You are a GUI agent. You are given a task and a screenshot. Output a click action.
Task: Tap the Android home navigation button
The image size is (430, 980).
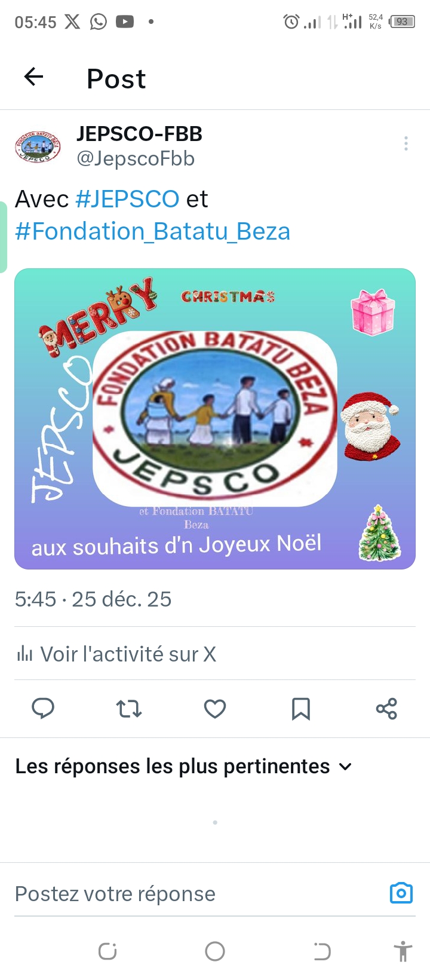click(x=215, y=951)
